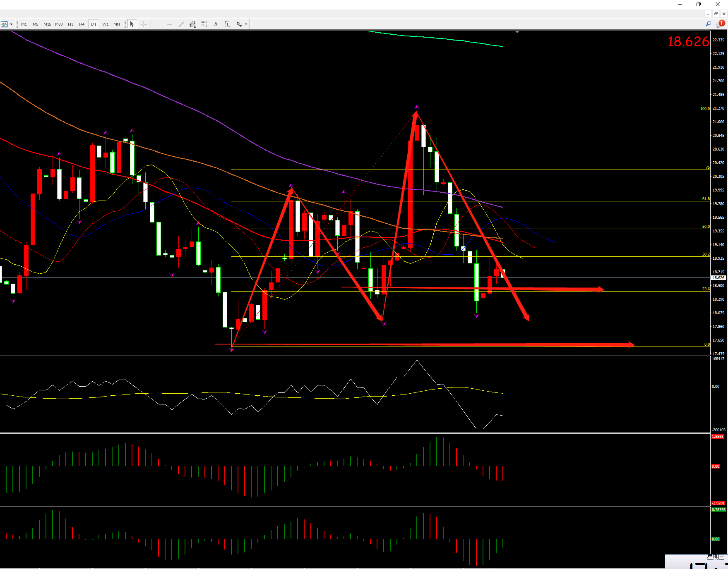Switch to the M15 timeframe
The height and width of the screenshot is (569, 728).
click(47, 24)
